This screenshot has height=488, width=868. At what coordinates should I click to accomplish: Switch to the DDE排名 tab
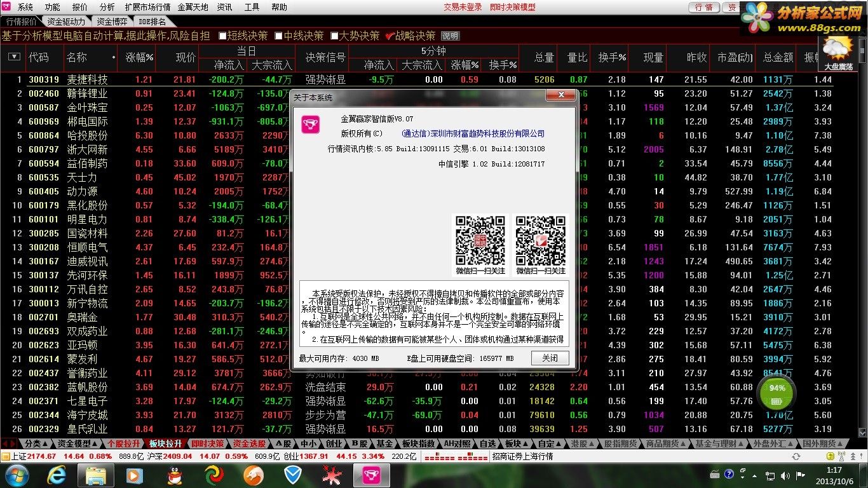pyautogui.click(x=152, y=21)
